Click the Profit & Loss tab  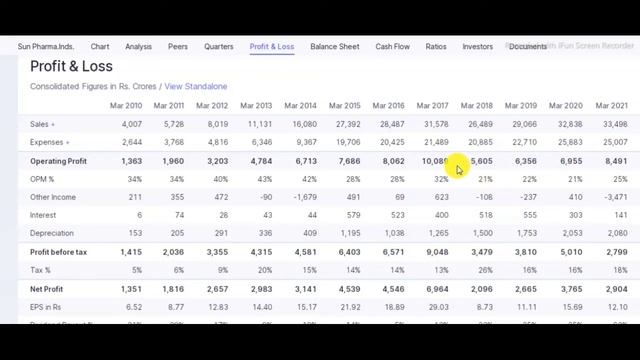(x=272, y=47)
